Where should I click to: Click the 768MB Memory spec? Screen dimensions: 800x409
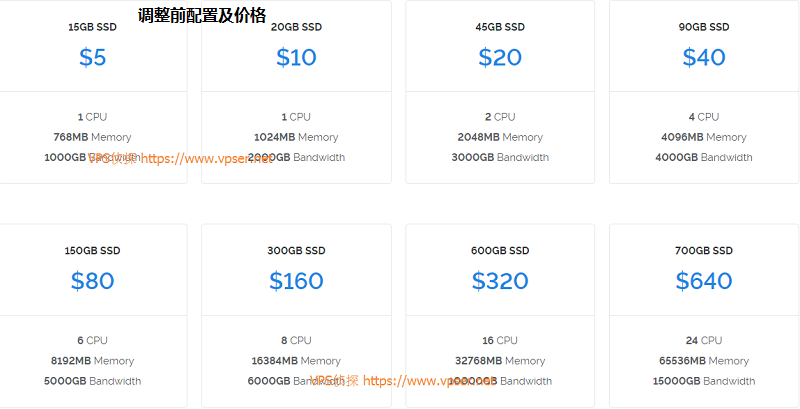[92, 137]
